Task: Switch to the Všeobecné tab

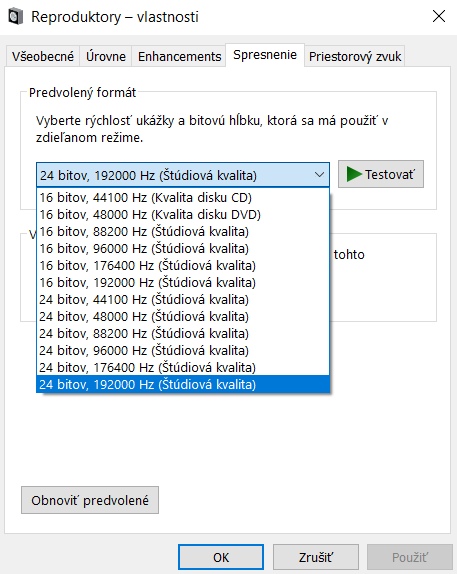Action: coord(42,56)
